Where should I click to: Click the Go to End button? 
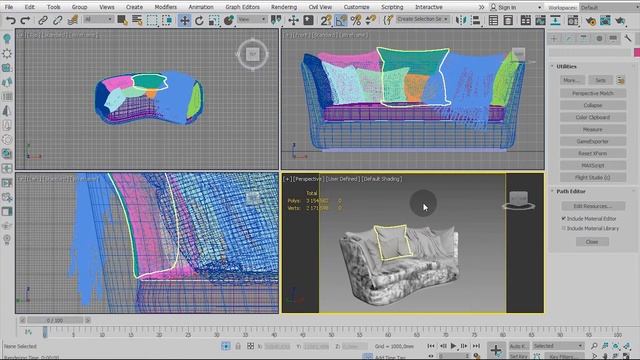[476, 346]
